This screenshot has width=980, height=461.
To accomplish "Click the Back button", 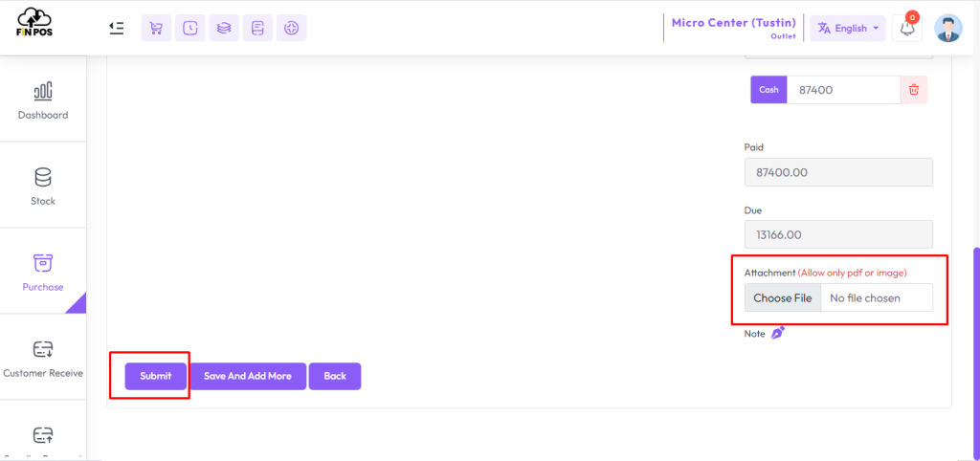I will (335, 376).
